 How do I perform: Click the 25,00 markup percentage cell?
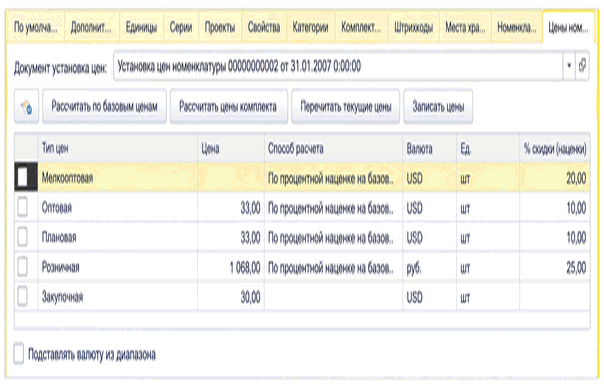(x=555, y=267)
